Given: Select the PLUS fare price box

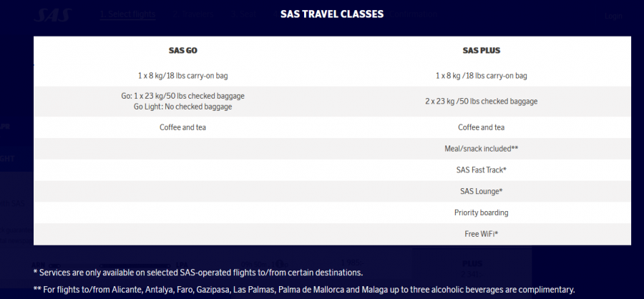Looking at the screenshot, I should click(x=472, y=268).
